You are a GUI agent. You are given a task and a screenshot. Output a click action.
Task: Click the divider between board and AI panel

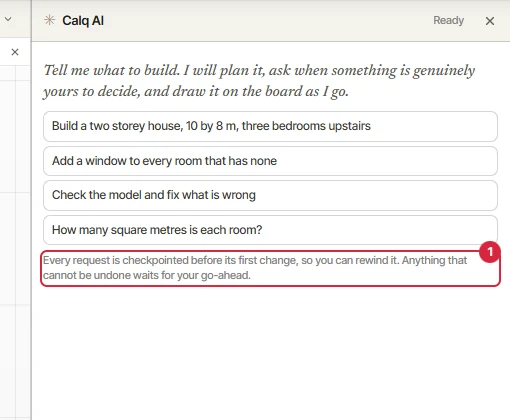click(x=32, y=210)
